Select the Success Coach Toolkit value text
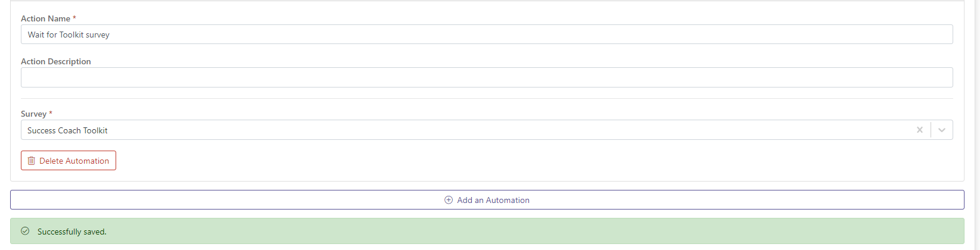The image size is (980, 250). pyautogui.click(x=67, y=130)
